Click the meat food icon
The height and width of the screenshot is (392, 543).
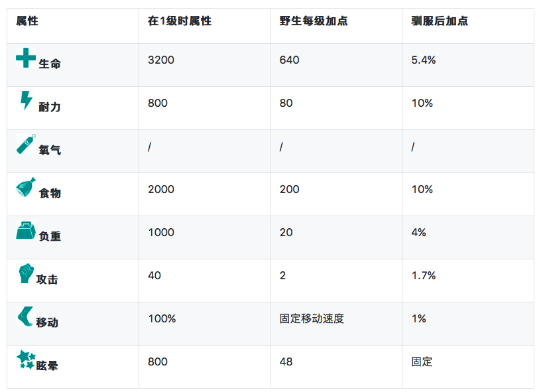click(x=26, y=187)
